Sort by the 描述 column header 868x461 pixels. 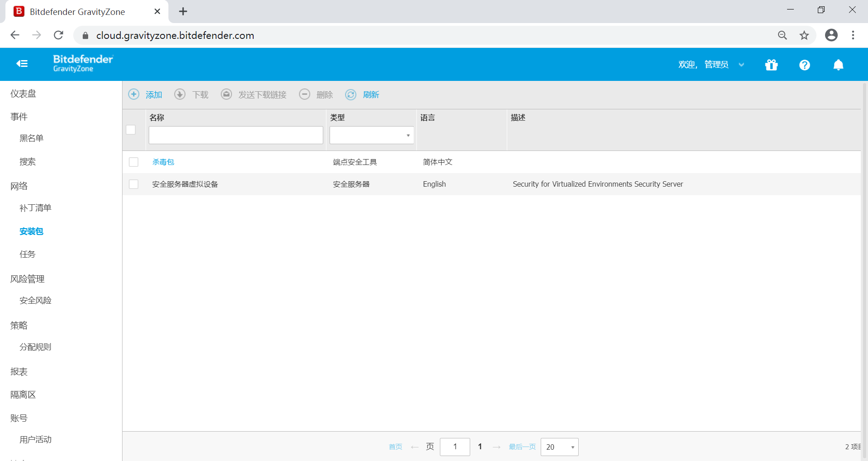click(518, 118)
